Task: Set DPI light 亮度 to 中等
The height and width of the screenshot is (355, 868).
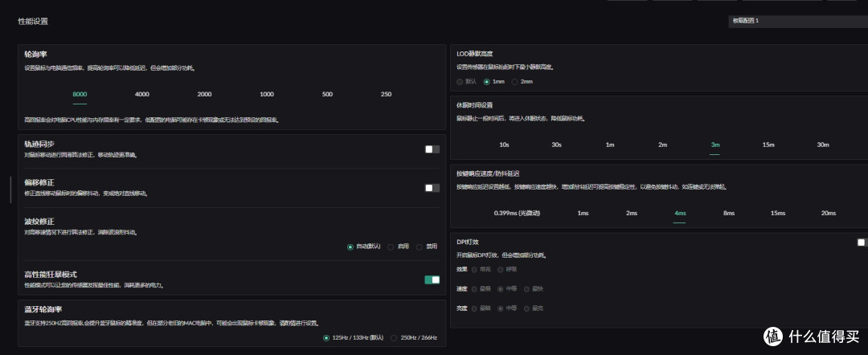Action: [508, 308]
